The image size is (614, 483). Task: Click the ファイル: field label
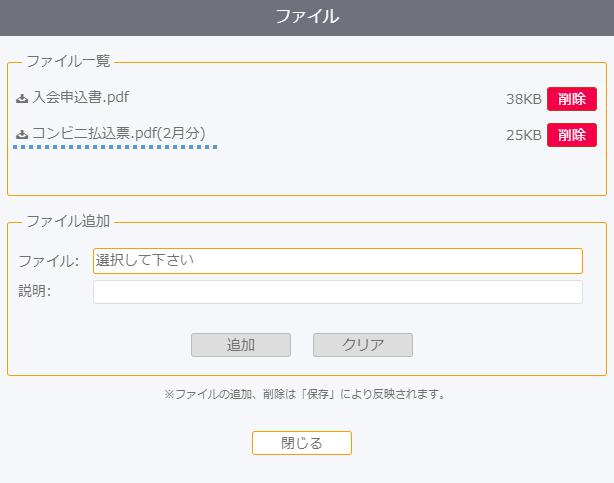49,261
